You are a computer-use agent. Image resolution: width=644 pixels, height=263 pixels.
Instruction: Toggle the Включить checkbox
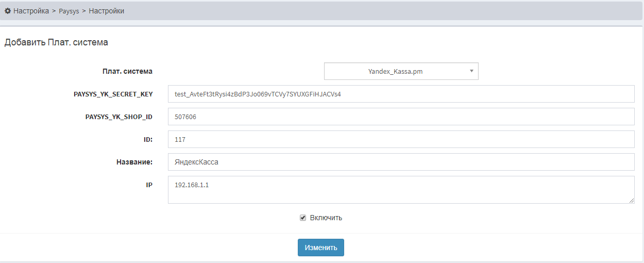tap(303, 218)
